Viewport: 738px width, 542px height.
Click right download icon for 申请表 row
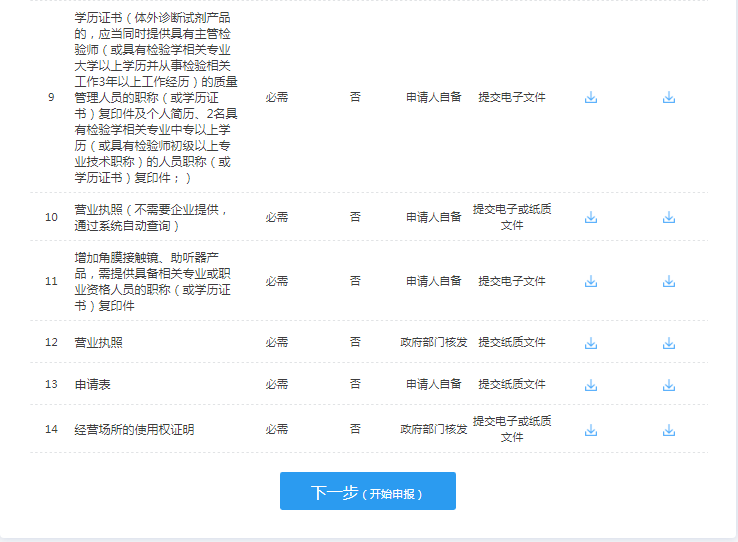(x=669, y=385)
